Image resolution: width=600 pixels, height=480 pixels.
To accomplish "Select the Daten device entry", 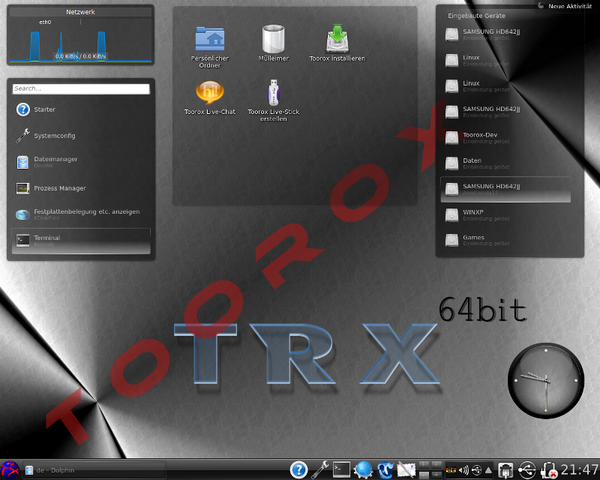I will (x=505, y=163).
